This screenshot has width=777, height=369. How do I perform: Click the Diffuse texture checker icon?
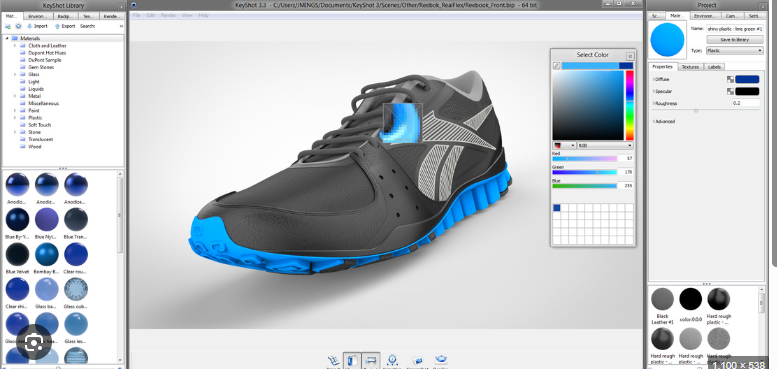pyautogui.click(x=730, y=79)
